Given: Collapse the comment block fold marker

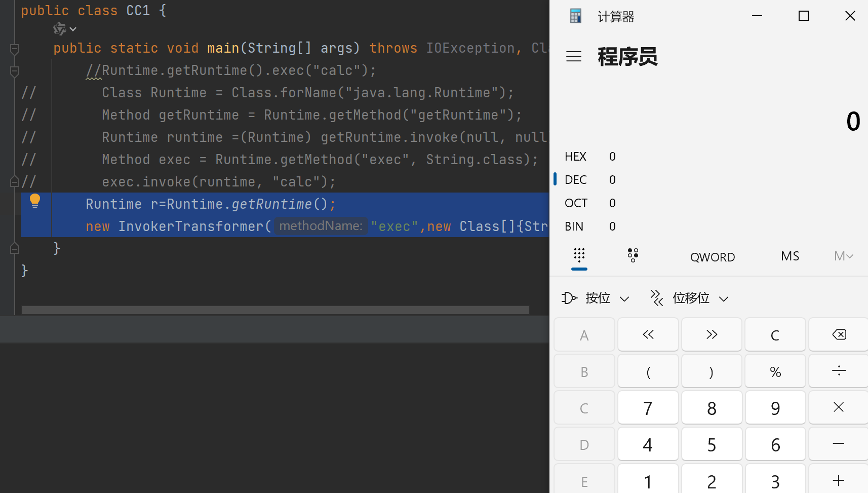Looking at the screenshot, I should tap(15, 71).
